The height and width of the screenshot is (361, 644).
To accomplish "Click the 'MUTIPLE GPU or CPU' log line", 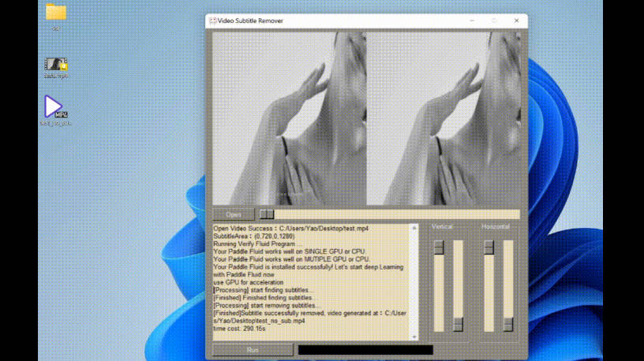I will point(291,259).
